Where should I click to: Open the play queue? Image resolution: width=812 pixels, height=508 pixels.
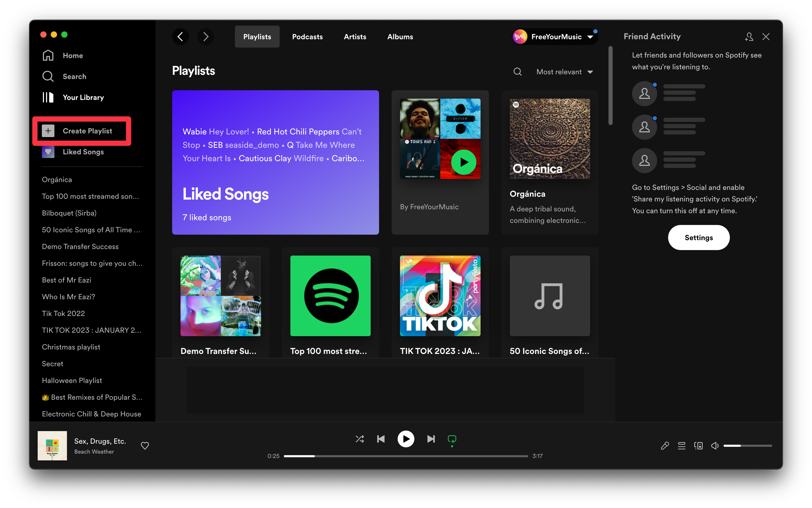[x=681, y=445]
